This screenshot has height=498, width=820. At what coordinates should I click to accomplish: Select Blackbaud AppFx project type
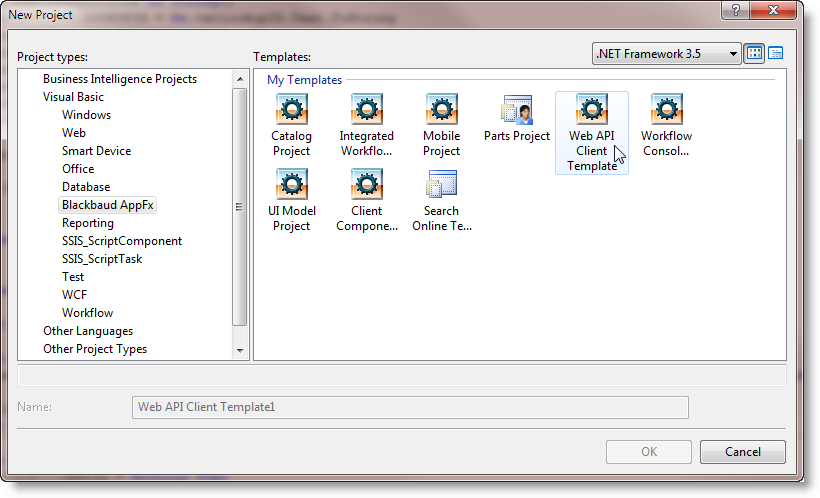pyautogui.click(x=109, y=205)
